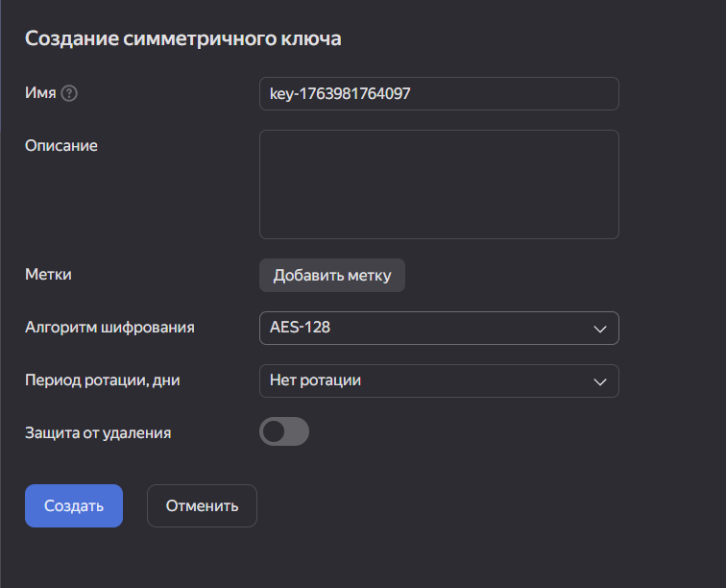Expand the Нет ротации rotation period dropdown
The height and width of the screenshot is (588, 726).
(x=438, y=380)
